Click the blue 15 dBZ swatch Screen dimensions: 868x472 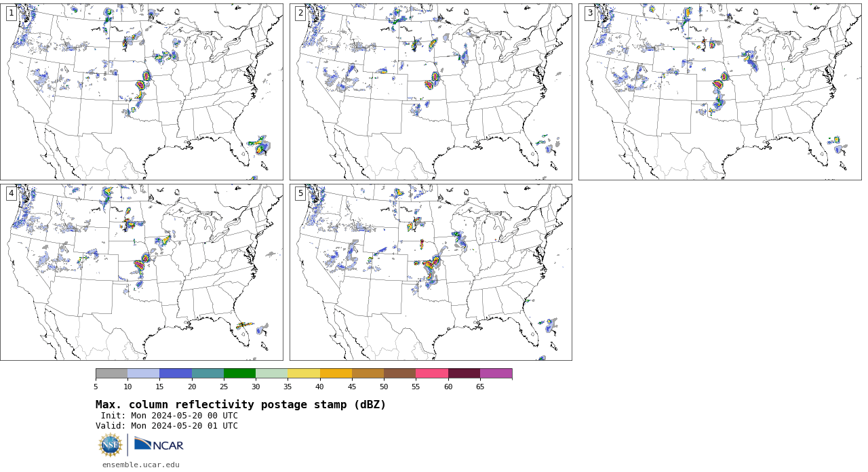point(176,374)
